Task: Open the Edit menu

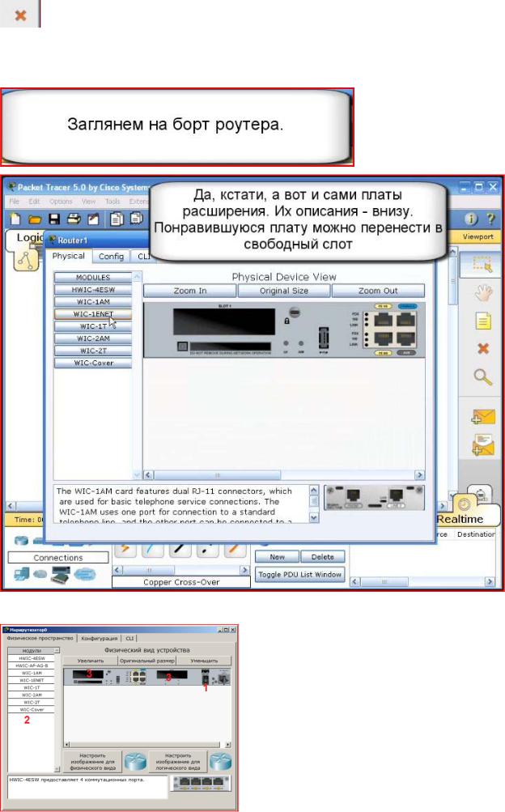Action: coord(34,202)
